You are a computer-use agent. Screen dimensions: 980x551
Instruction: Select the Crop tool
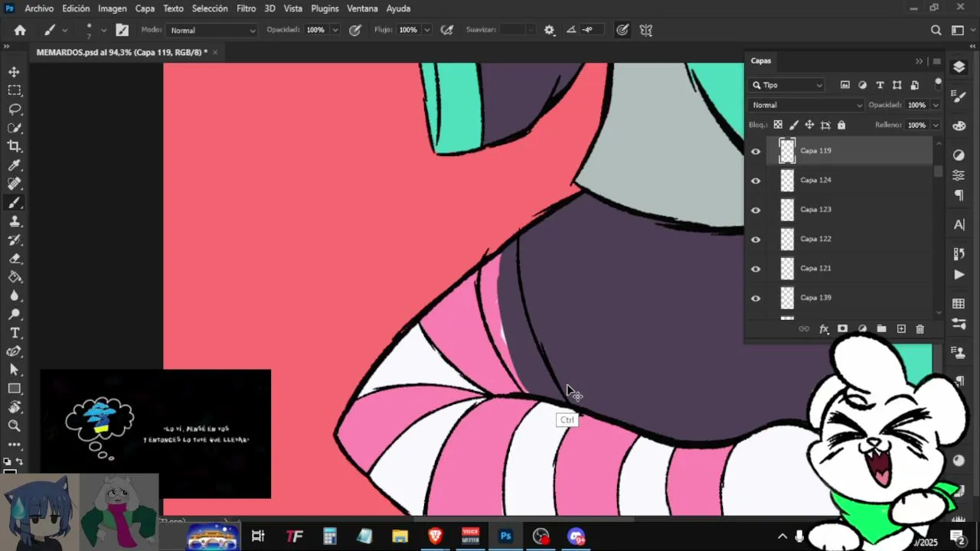pyautogui.click(x=15, y=146)
